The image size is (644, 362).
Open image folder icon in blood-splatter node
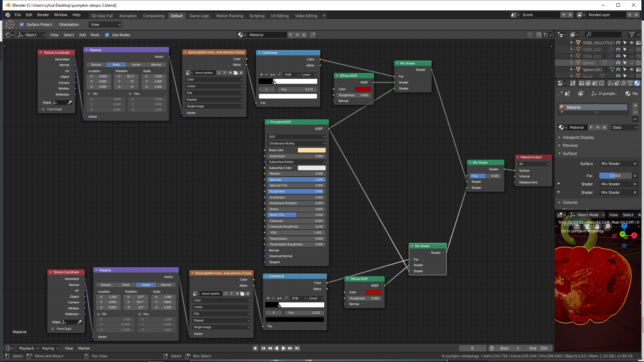point(236,73)
